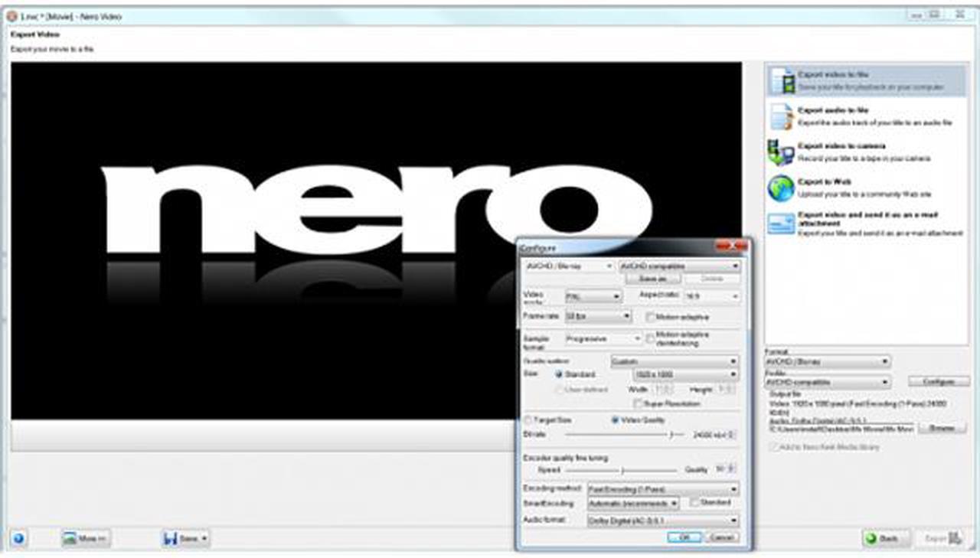Click the Speed to Quality slider handle
This screenshot has height=558, width=980.
click(622, 469)
